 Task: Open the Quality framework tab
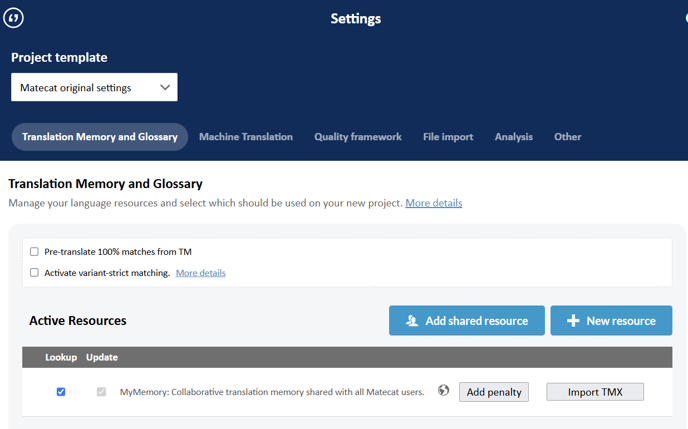coord(358,137)
